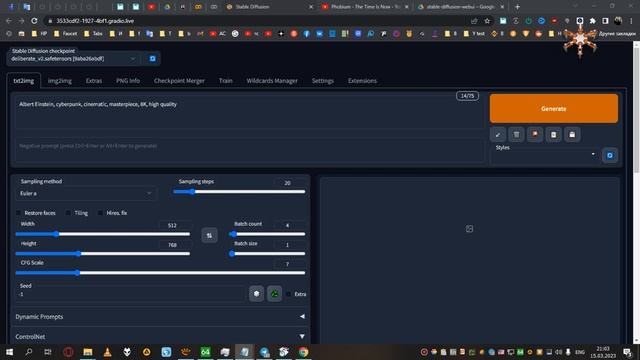
Task: Refresh the Styles list
Action: 610,155
